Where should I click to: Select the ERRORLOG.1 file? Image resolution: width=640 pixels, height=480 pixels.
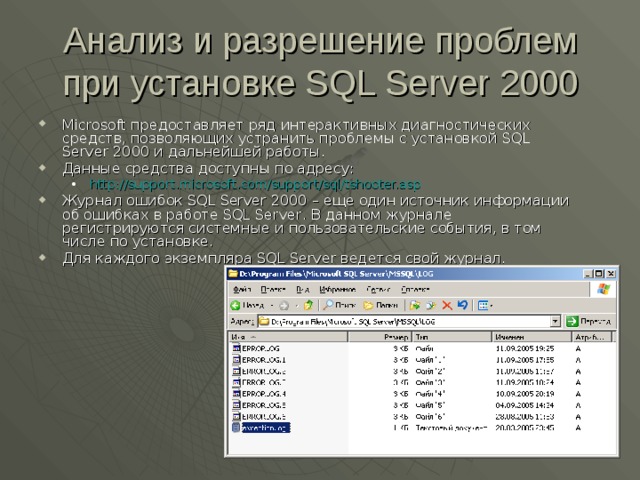click(x=264, y=360)
